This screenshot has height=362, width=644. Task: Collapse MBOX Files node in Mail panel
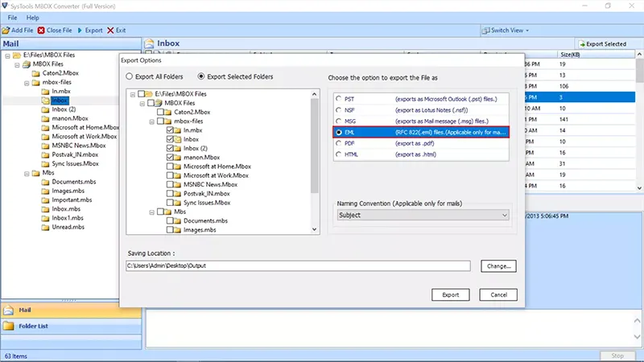click(17, 64)
